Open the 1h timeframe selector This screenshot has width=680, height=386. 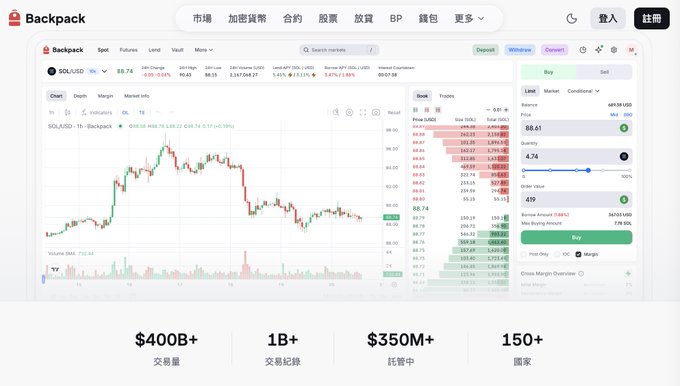point(51,112)
